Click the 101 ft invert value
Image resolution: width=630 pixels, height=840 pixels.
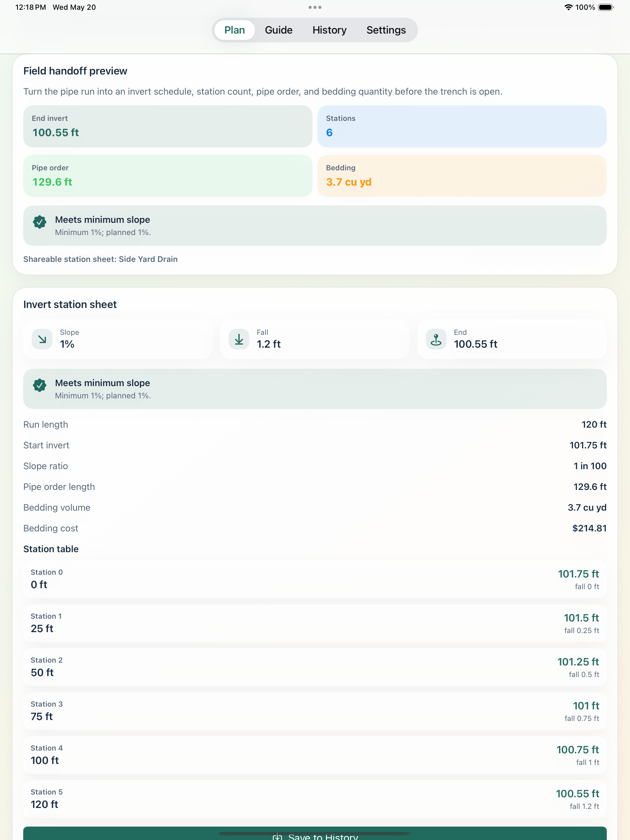click(586, 706)
